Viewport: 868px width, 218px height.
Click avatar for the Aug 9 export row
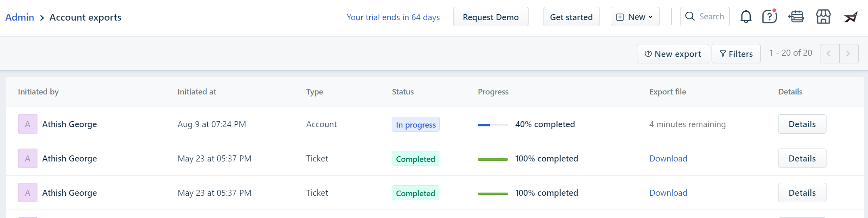(28, 124)
